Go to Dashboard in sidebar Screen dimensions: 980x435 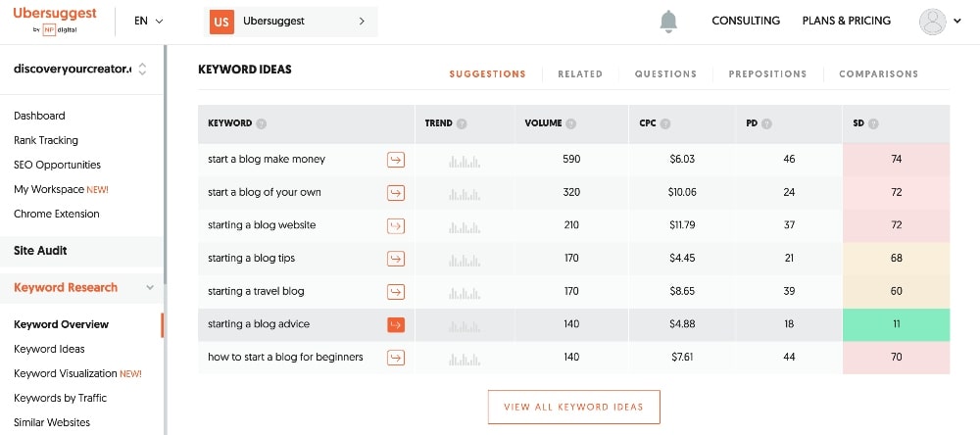[39, 116]
